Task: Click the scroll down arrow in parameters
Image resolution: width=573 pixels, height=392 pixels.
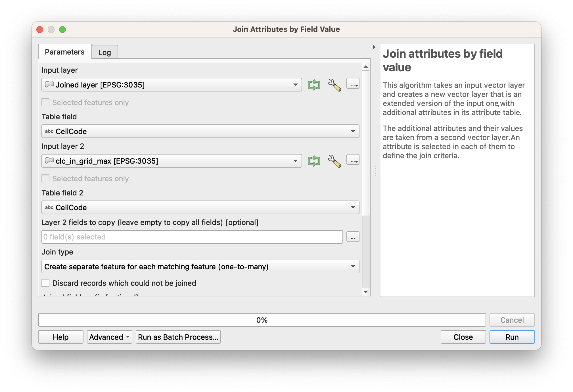Action: [x=366, y=292]
